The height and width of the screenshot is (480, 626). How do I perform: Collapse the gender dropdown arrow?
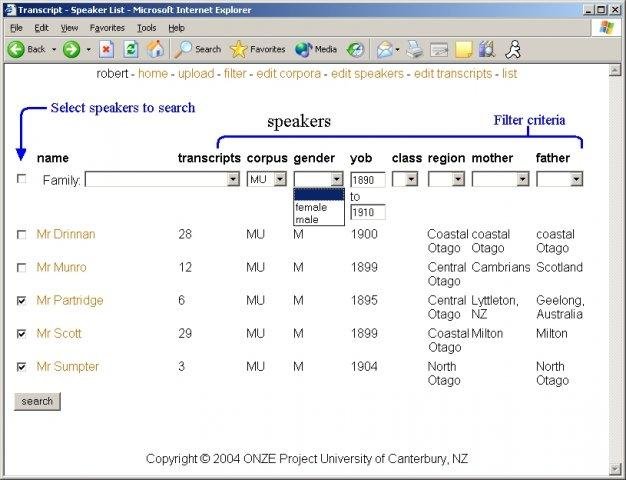tap(337, 179)
